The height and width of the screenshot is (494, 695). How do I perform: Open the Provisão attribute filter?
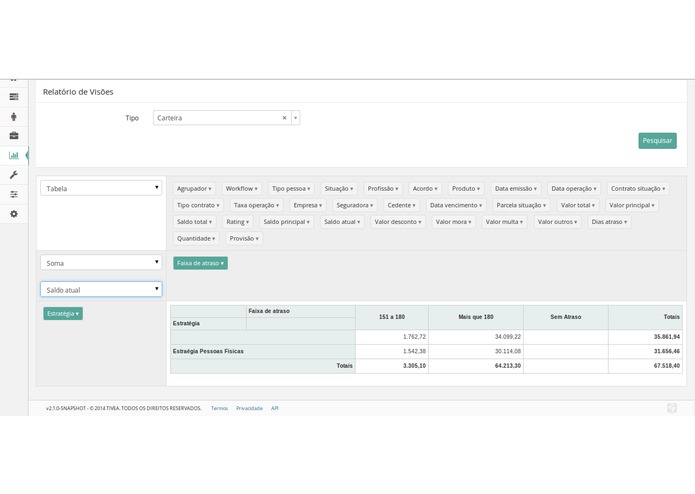244,238
